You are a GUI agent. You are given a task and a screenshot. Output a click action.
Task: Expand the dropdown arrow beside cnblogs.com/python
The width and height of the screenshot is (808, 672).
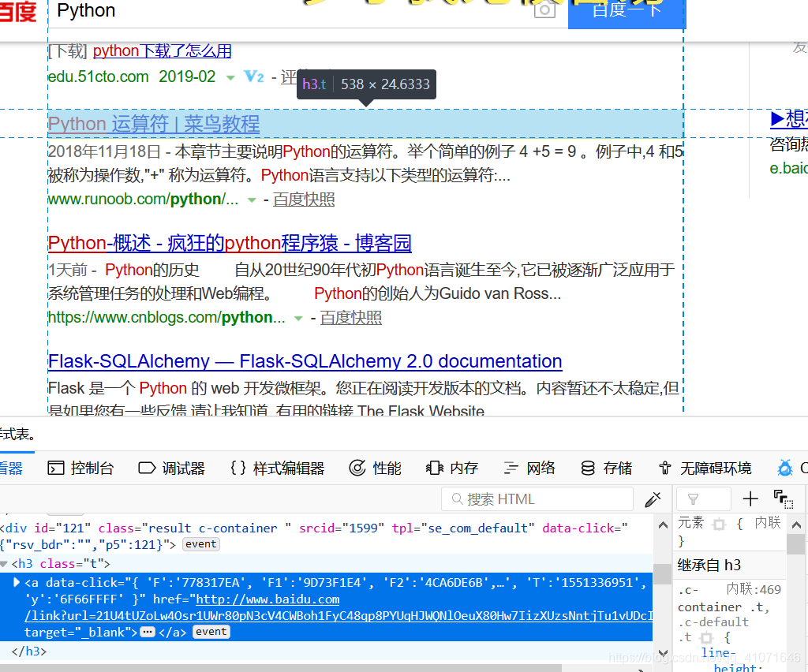point(297,318)
